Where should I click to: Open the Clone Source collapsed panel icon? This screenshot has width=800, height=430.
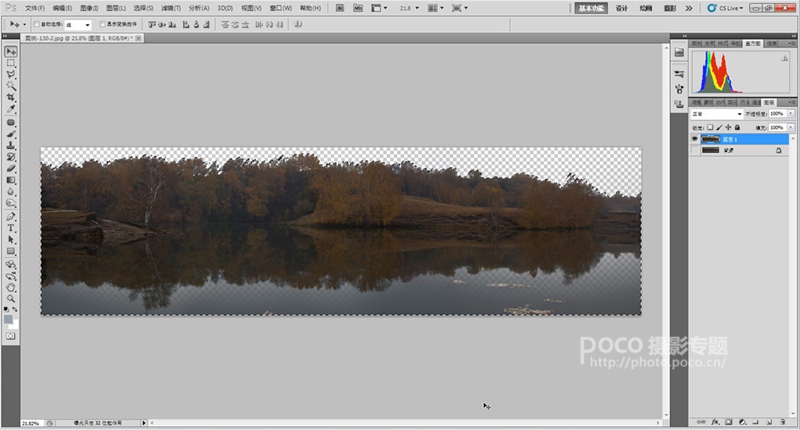679,104
